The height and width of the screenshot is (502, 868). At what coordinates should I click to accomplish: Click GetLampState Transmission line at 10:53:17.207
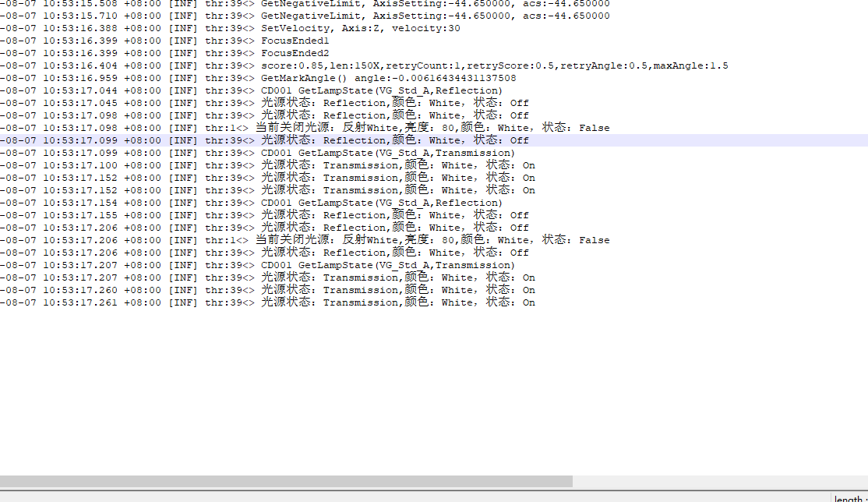pyautogui.click(x=387, y=265)
